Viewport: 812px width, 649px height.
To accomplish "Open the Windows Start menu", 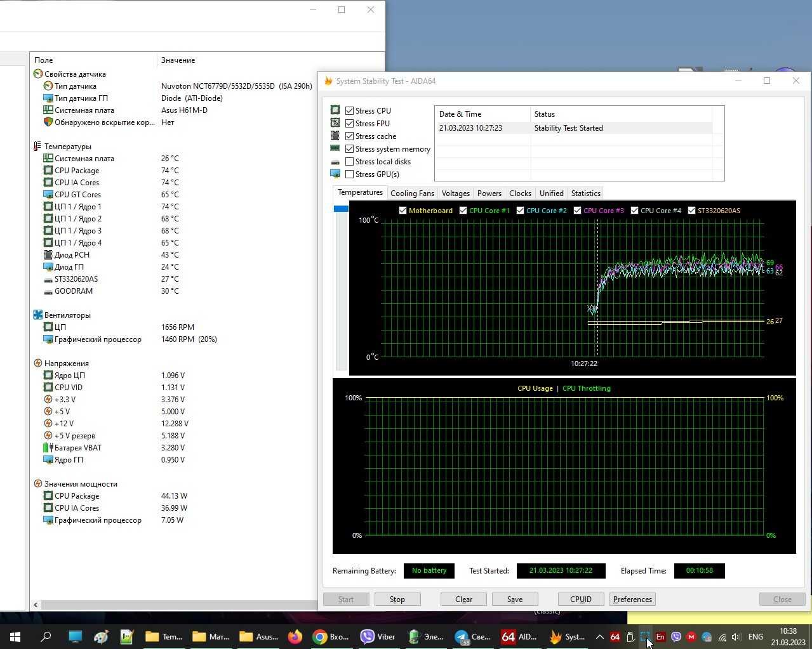I will pyautogui.click(x=15, y=636).
